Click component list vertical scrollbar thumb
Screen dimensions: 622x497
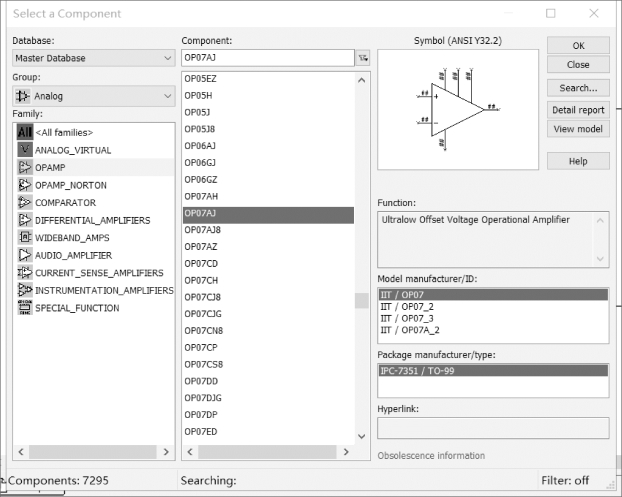[361, 301]
